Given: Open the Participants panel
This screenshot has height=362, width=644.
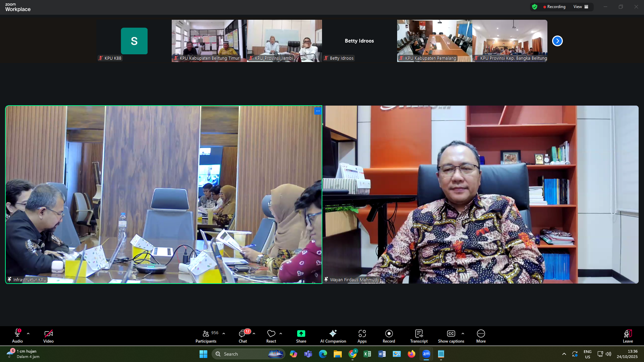Looking at the screenshot, I should pyautogui.click(x=206, y=336).
